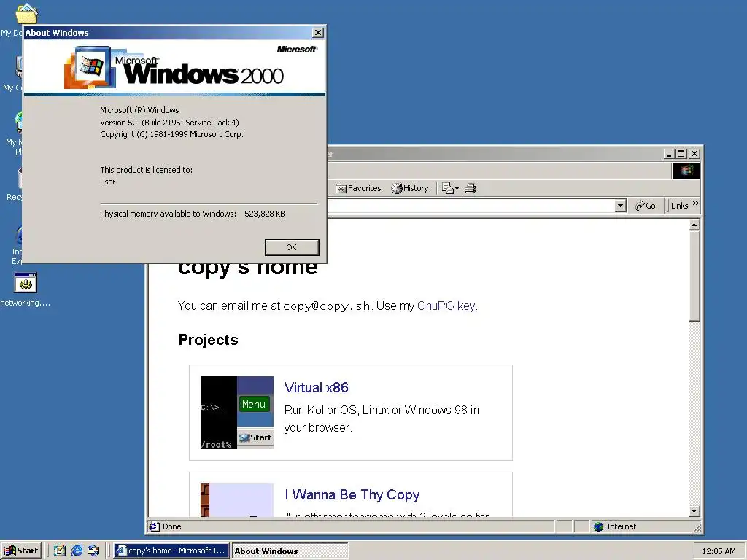Click the page scrollbar up arrow

coord(694,225)
